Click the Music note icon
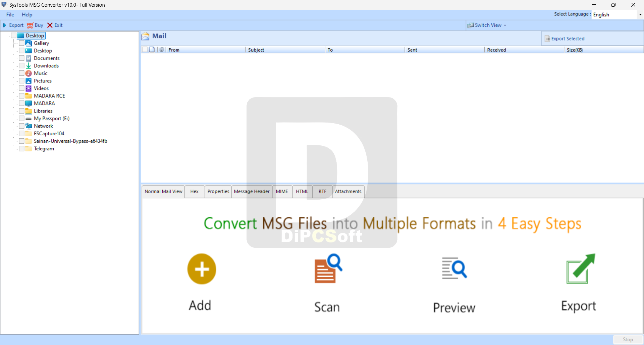Screen dimensions: 644x345 coord(29,73)
